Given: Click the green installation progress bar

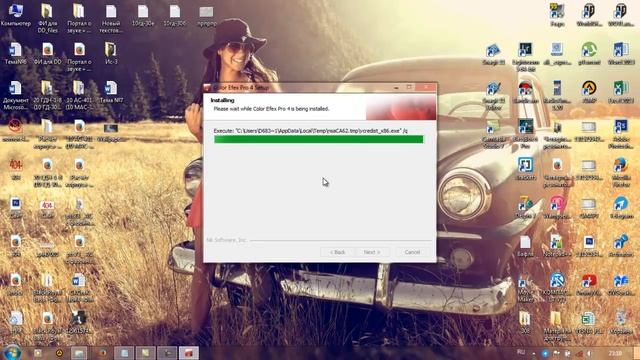Looking at the screenshot, I should coord(319,140).
